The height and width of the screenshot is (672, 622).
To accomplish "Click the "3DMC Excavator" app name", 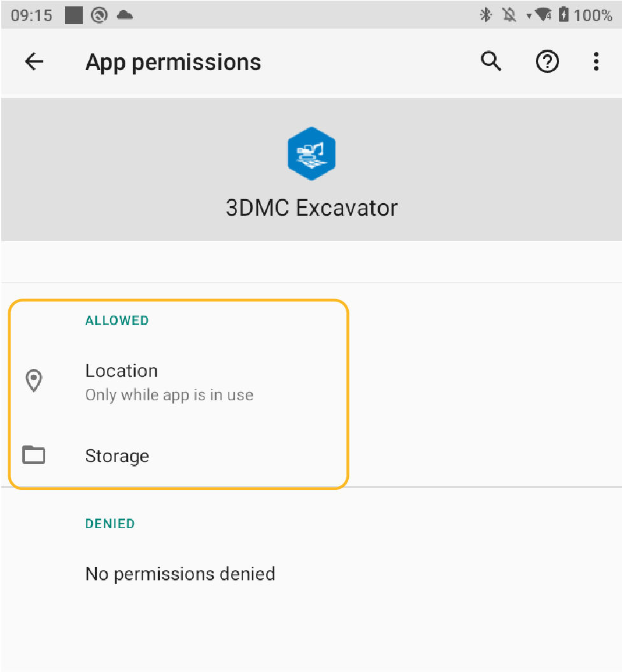I will 311,208.
